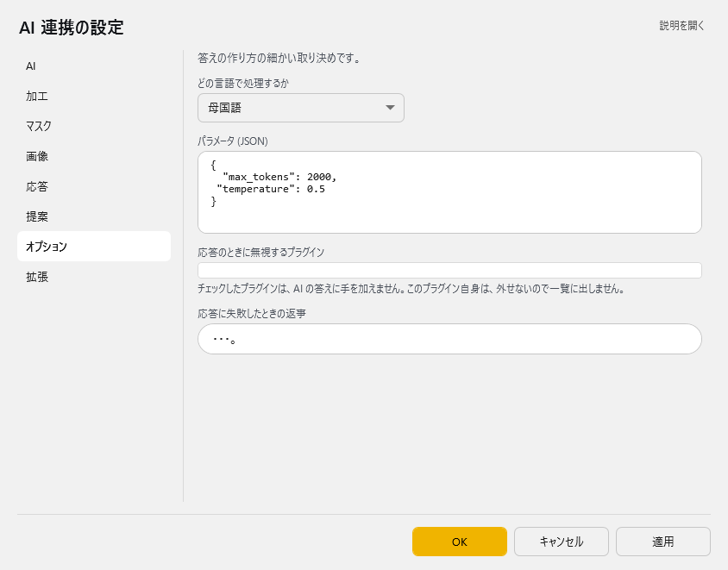The width and height of the screenshot is (728, 570).
Task: Confirm settings with the OK button
Action: point(459,542)
